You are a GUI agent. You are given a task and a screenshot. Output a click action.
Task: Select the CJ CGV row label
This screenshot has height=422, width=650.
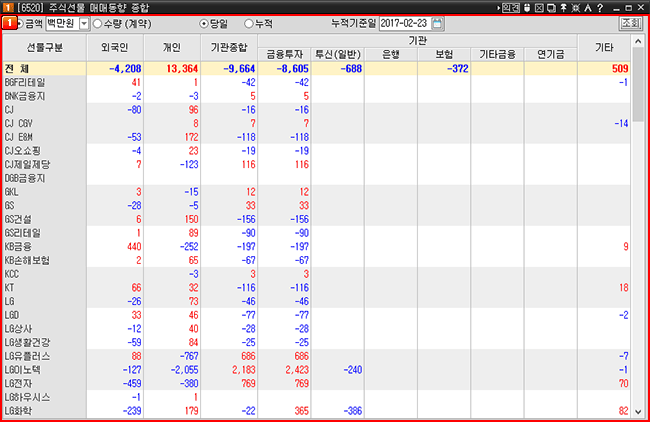tap(19, 124)
